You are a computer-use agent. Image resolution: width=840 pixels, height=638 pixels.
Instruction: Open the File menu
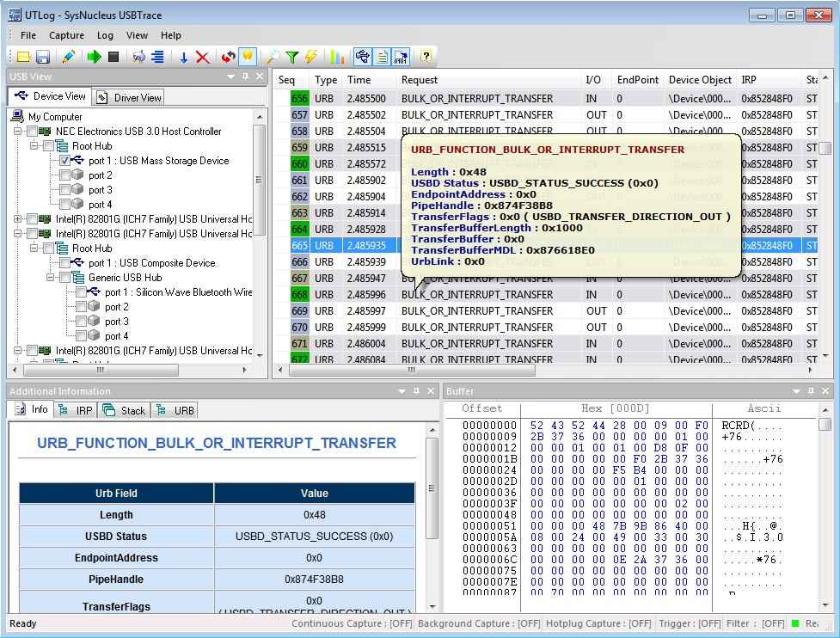[x=28, y=35]
